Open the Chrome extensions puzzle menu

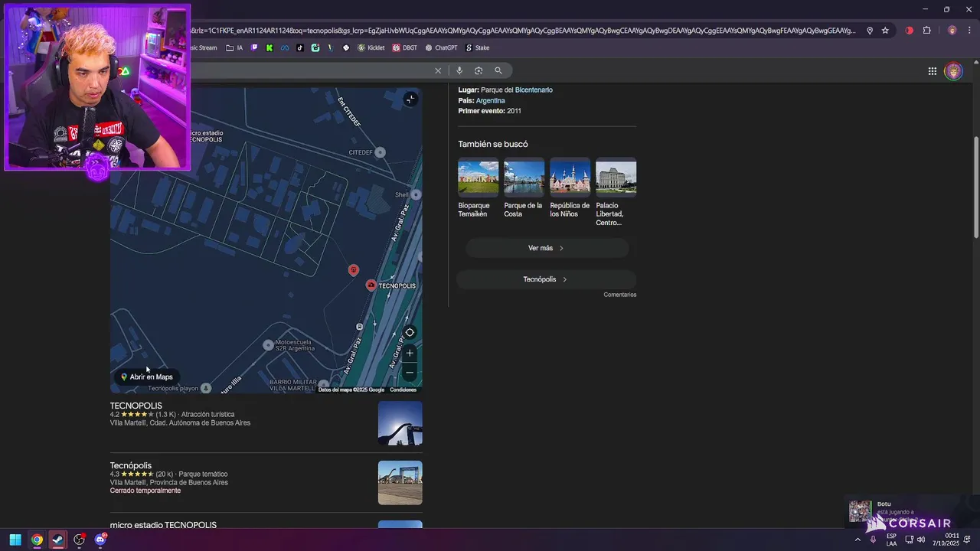click(x=927, y=31)
